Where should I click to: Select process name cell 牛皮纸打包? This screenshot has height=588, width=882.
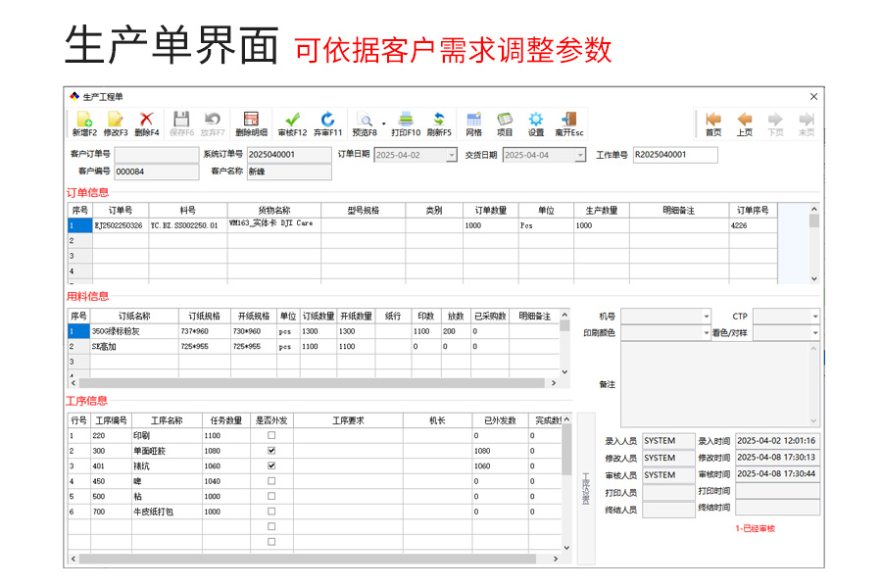click(167, 512)
